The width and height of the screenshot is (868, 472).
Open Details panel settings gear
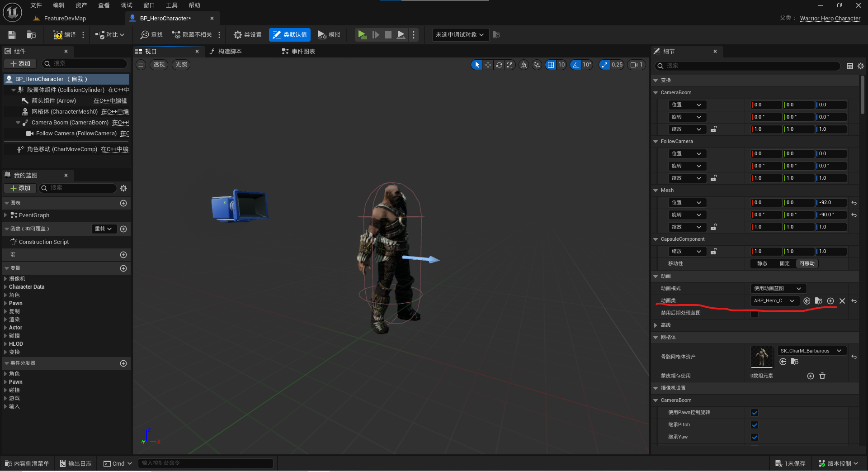(861, 66)
